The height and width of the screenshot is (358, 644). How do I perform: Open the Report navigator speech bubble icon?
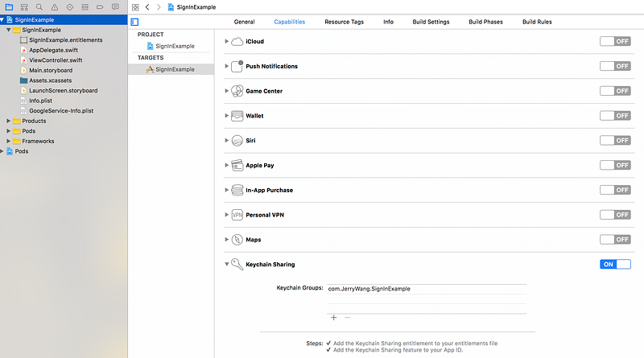click(x=115, y=7)
